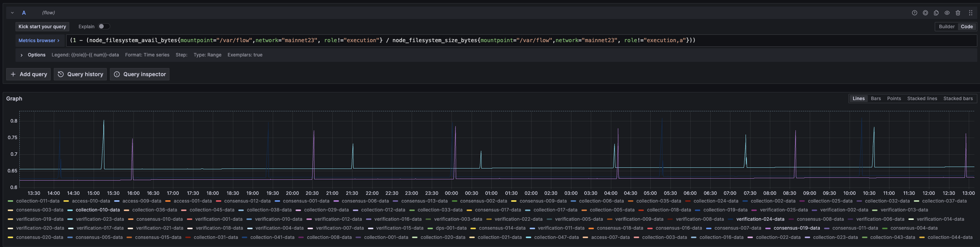Screen dimensions: 980x247
Task: Click access-001-data legend entry
Action: [193, 201]
